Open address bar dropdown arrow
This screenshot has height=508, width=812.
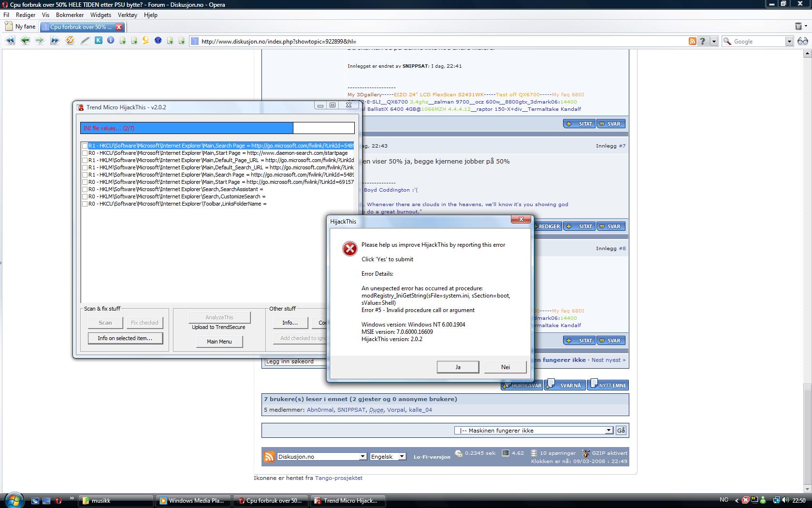pos(714,42)
